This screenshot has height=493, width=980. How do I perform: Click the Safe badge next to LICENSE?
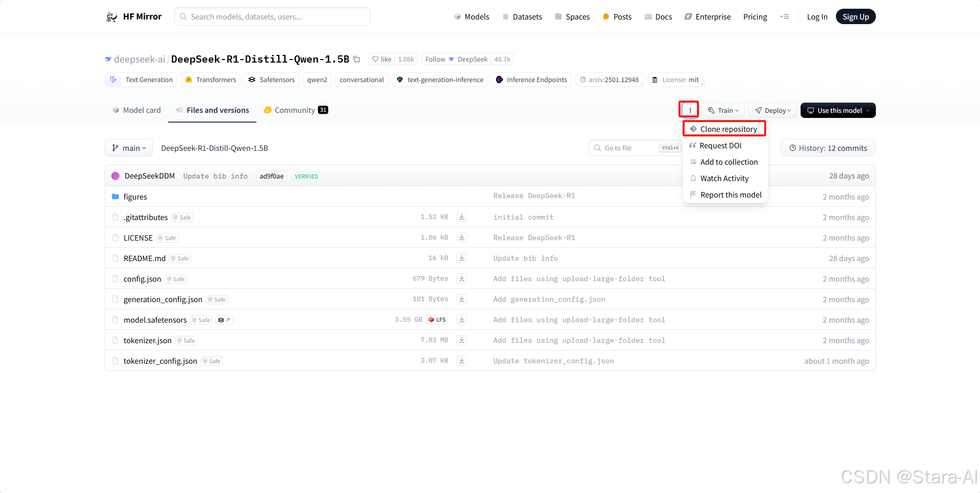tap(167, 238)
